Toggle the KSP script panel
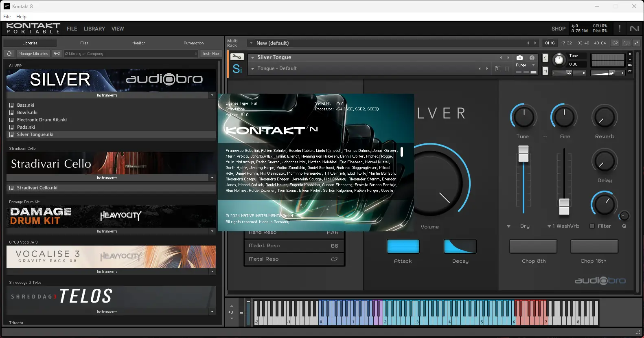 [615, 43]
